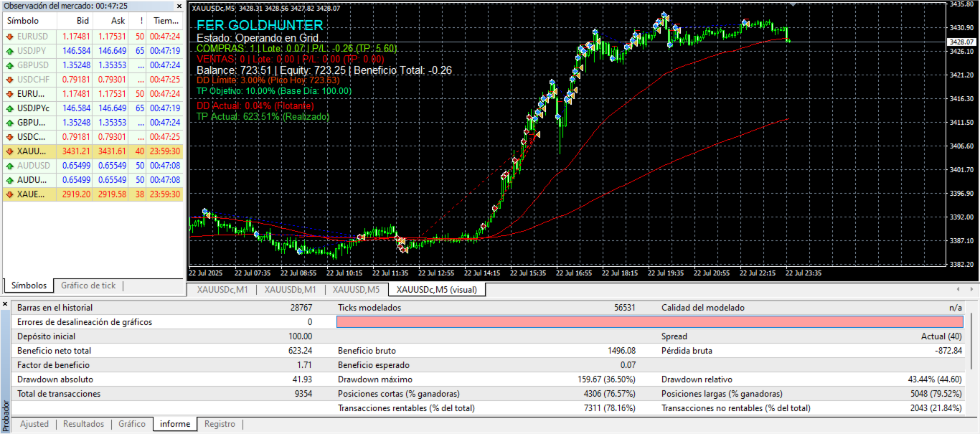Click the XAUE... ask price 2919.58
Image resolution: width=980 pixels, height=434 pixels.
[x=112, y=194]
